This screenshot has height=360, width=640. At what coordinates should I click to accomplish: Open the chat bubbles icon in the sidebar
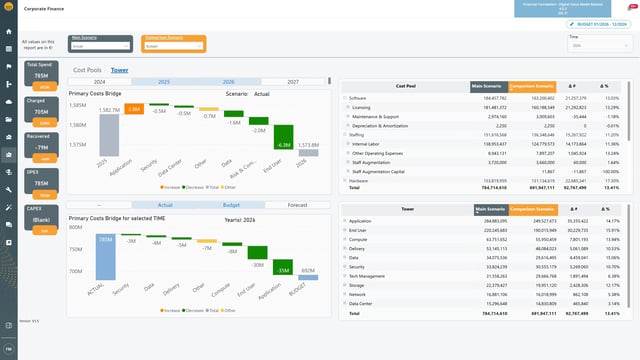[x=9, y=225]
